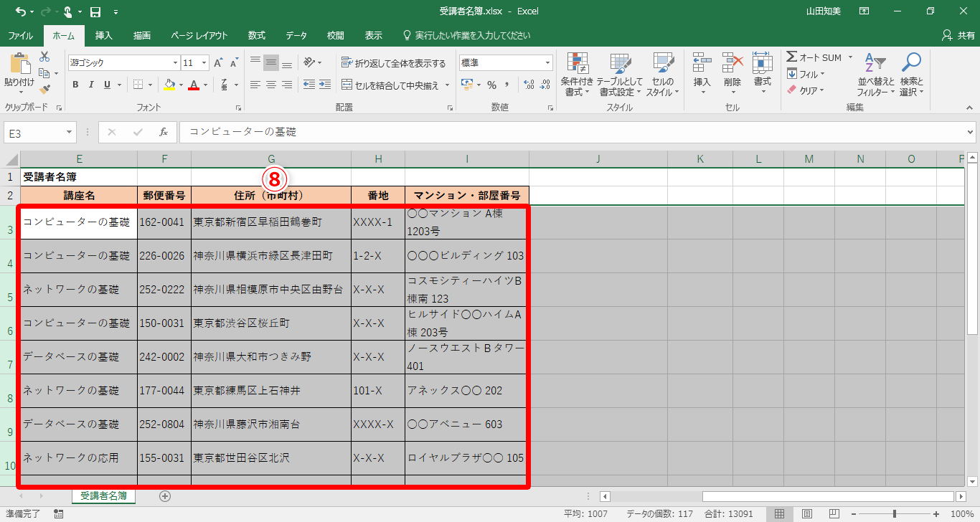This screenshot has height=522, width=980.
Task: Open sort and filter (並べ替えとフィルター) menu
Action: [x=876, y=74]
